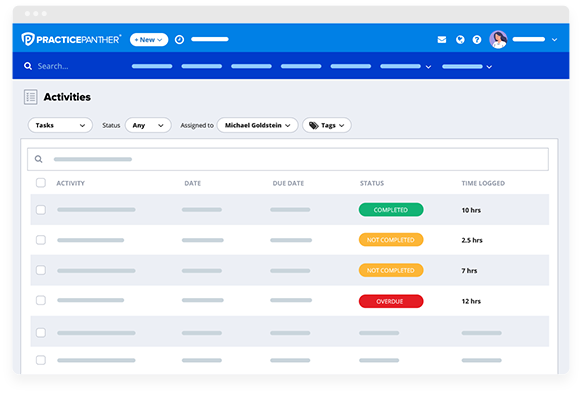Check the box for the 12 hrs row

[x=41, y=300]
